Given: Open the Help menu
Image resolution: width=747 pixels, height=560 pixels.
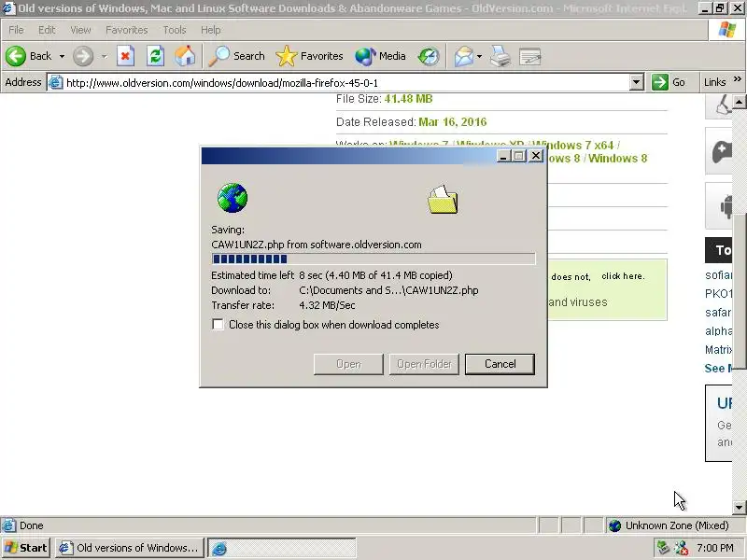Looking at the screenshot, I should 211,30.
